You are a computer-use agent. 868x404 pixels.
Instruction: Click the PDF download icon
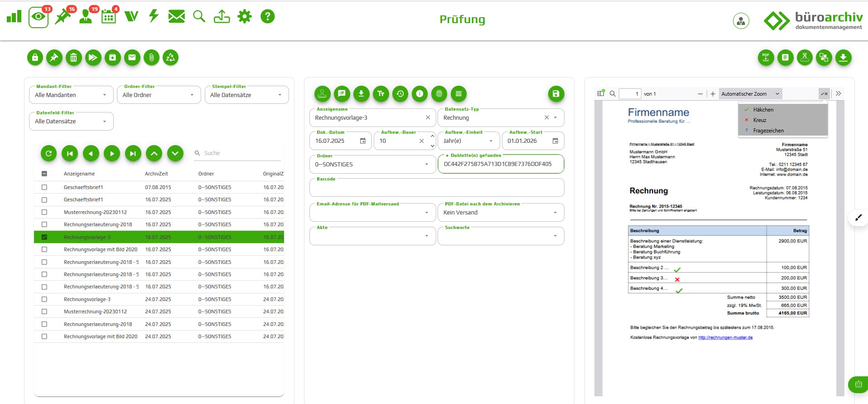pos(766,58)
